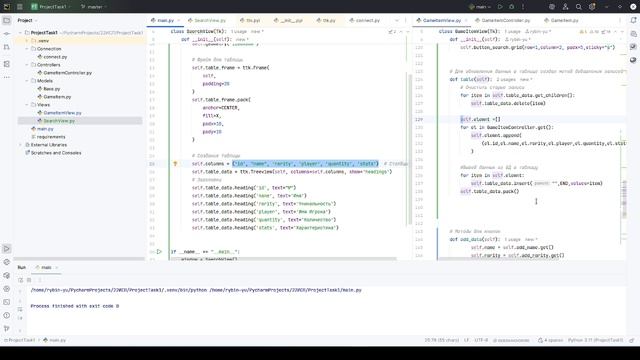Click the left editor vertical scrollbar
Screen dimensions: 640x360
[409, 149]
